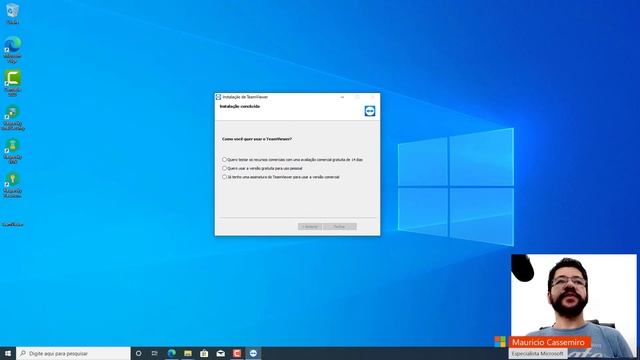Launch Microsoft Edge from the taskbar
The image size is (640, 360).
171,353
